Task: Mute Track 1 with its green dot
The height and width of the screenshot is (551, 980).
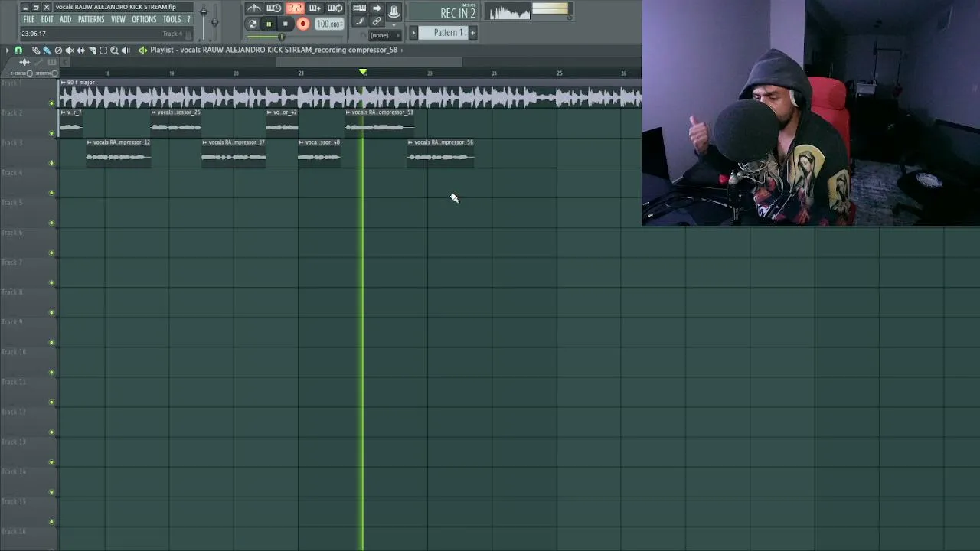Action: [x=51, y=103]
